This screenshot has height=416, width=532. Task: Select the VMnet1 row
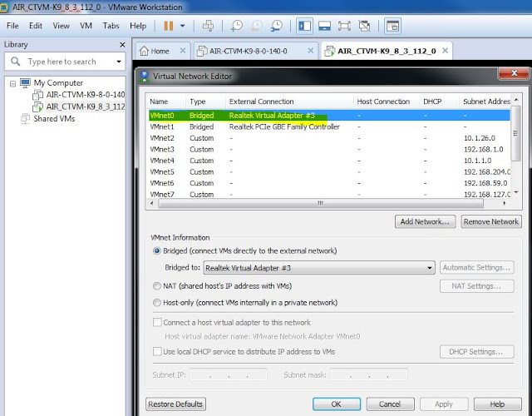click(x=329, y=126)
